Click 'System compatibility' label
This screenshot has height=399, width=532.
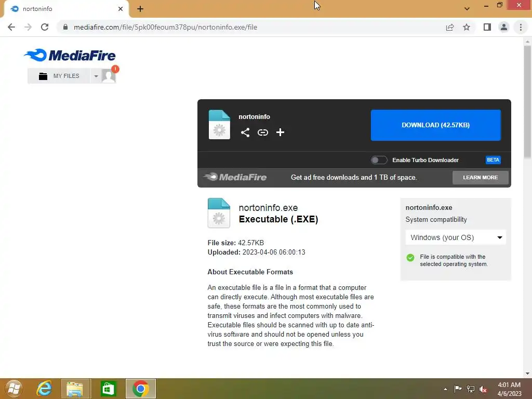436,220
